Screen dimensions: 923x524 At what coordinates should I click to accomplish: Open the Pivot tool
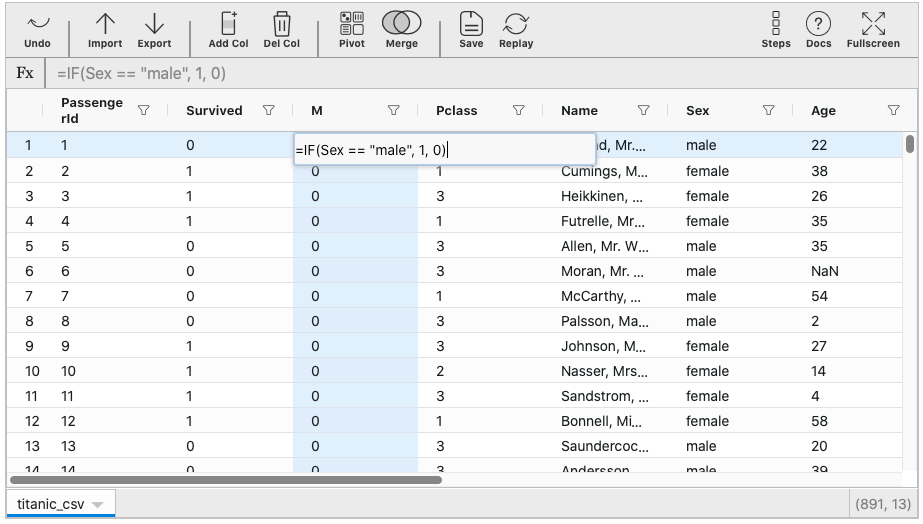352,29
